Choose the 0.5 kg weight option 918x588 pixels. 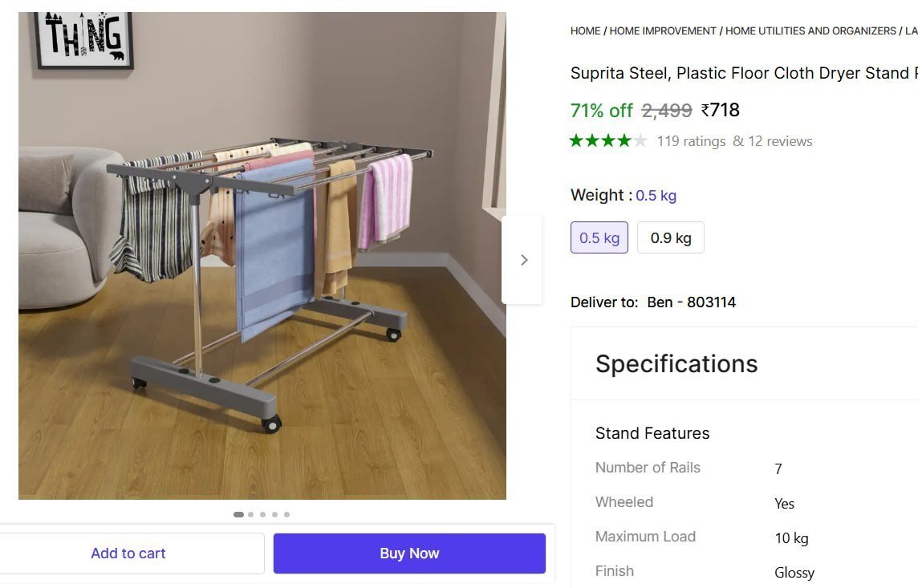(x=599, y=238)
